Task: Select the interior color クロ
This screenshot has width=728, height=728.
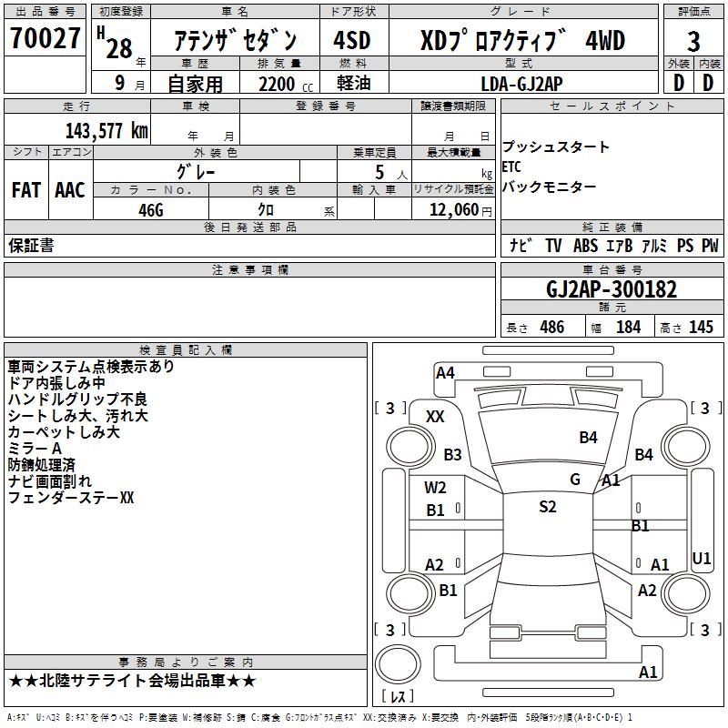Action: click(x=266, y=209)
